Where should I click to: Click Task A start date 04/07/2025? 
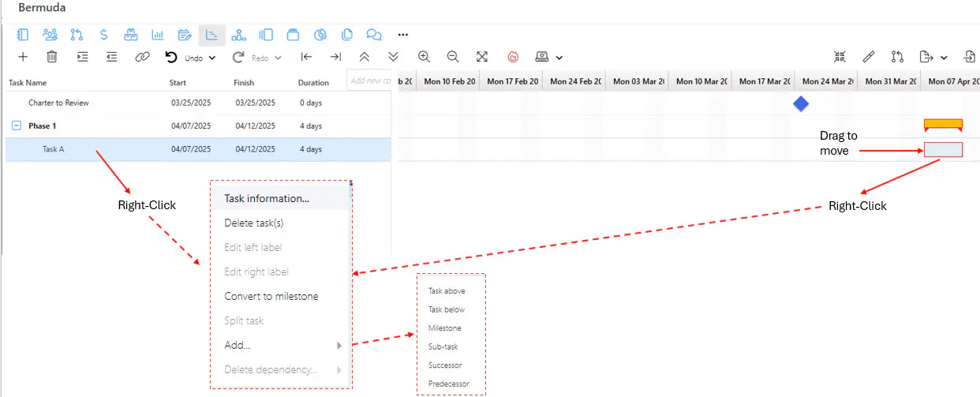pos(191,149)
